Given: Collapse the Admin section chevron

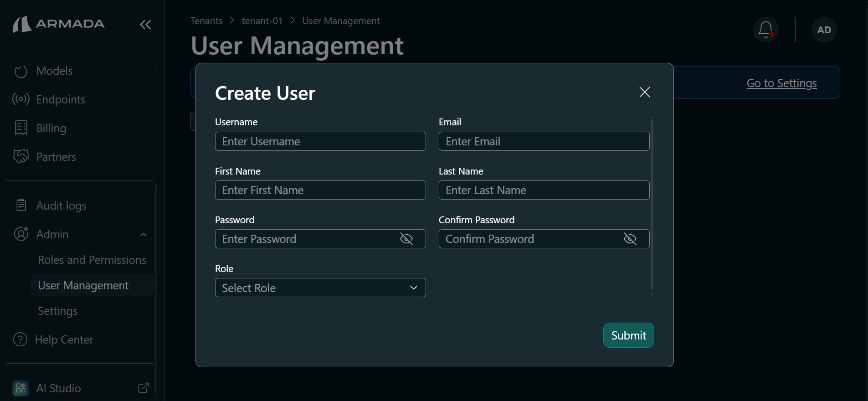Looking at the screenshot, I should point(144,234).
